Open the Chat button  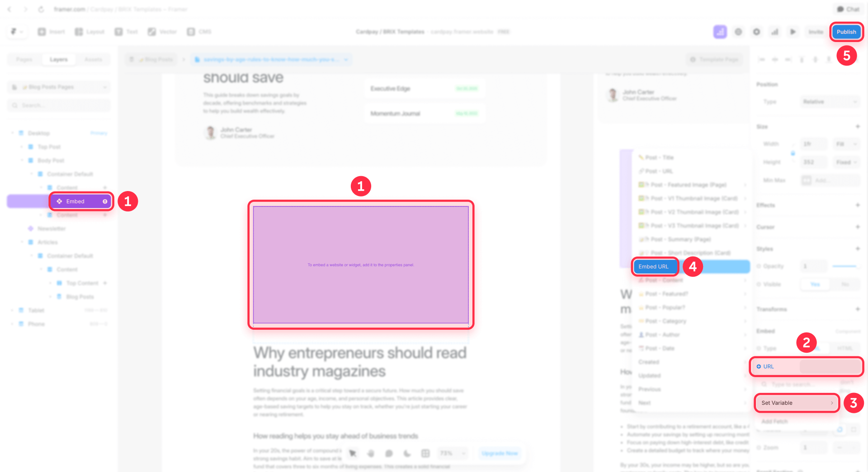(848, 9)
